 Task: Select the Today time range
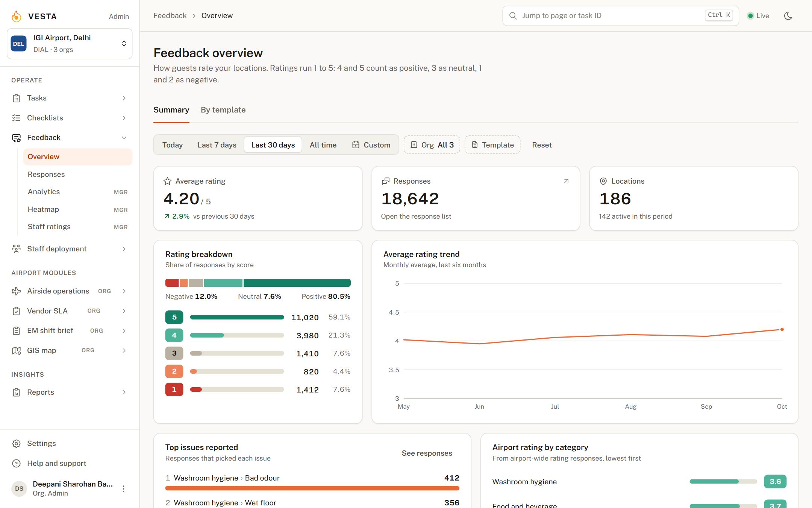173,145
